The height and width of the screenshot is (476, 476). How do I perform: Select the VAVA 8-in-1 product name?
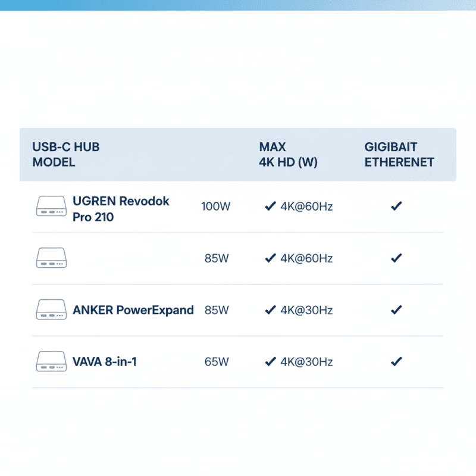[105, 362]
